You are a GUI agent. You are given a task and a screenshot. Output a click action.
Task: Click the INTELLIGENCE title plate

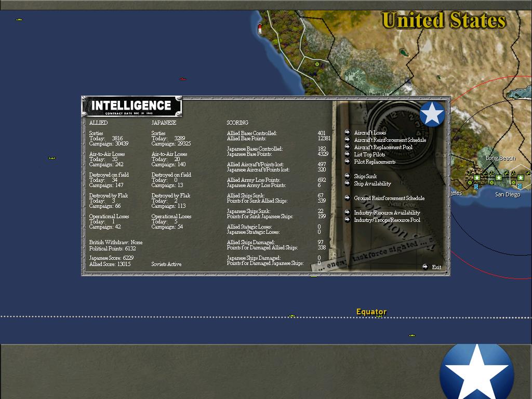(132, 106)
